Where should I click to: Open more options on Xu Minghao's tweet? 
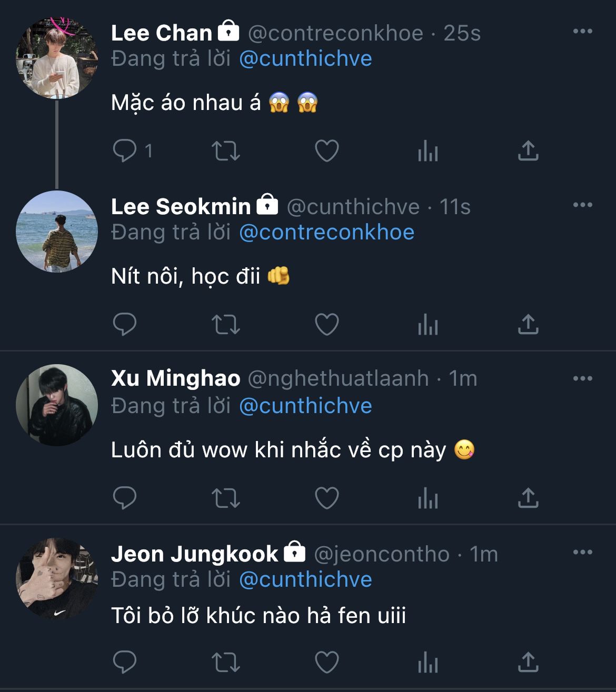(582, 378)
